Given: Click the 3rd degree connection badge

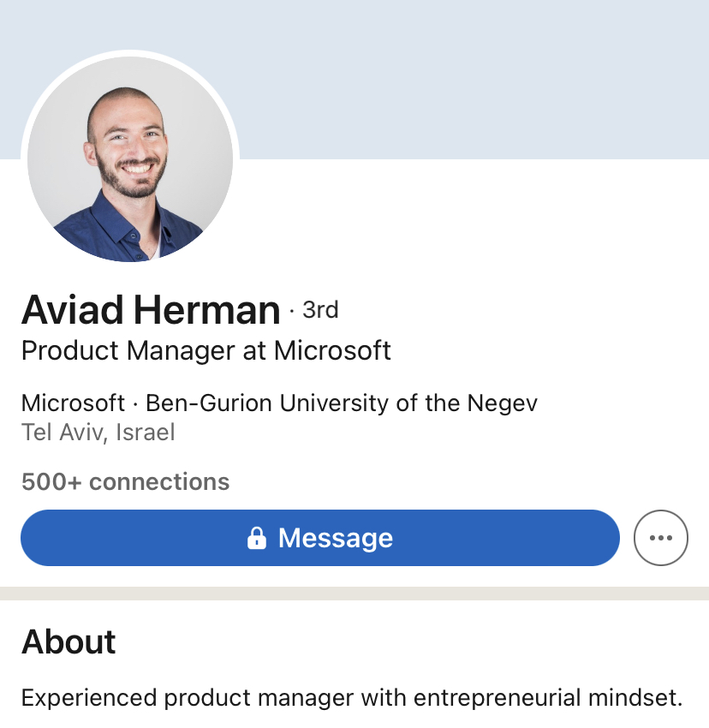Looking at the screenshot, I should 320,310.
